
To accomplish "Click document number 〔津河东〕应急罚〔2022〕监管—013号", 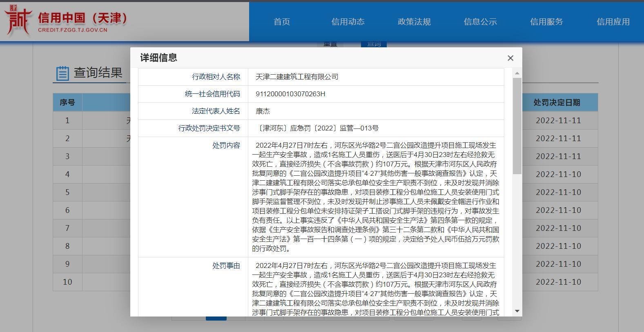I will coord(317,128).
